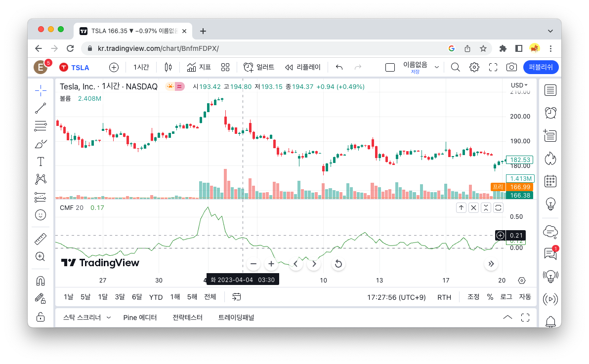Toggle 자동 auto scale
The height and width of the screenshot is (364, 589).
(x=525, y=297)
